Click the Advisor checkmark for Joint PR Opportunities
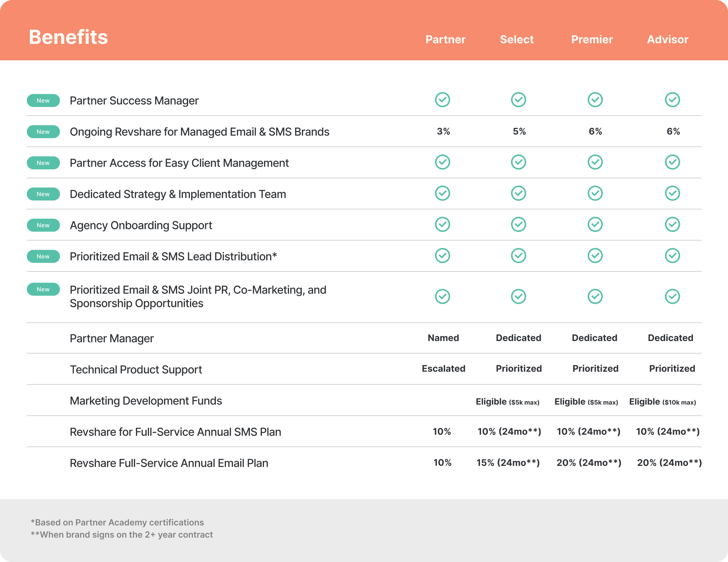This screenshot has height=562, width=728. tap(673, 296)
